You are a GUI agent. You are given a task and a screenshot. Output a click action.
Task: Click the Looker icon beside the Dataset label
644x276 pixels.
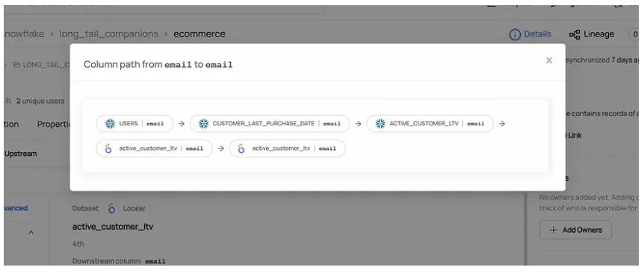[111, 208]
